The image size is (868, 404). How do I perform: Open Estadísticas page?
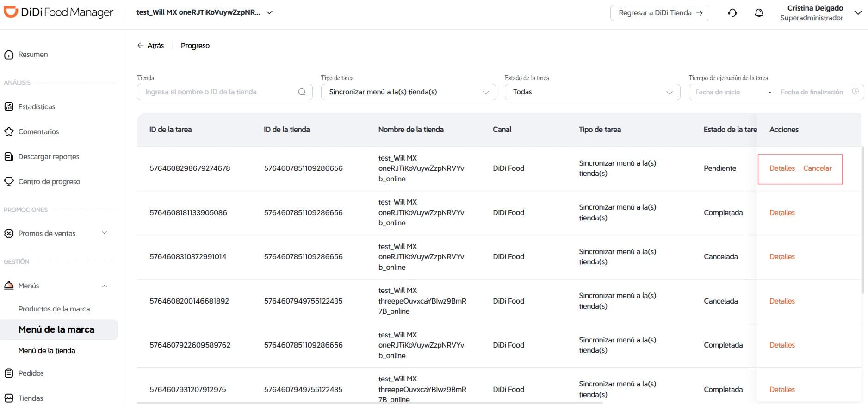37,107
